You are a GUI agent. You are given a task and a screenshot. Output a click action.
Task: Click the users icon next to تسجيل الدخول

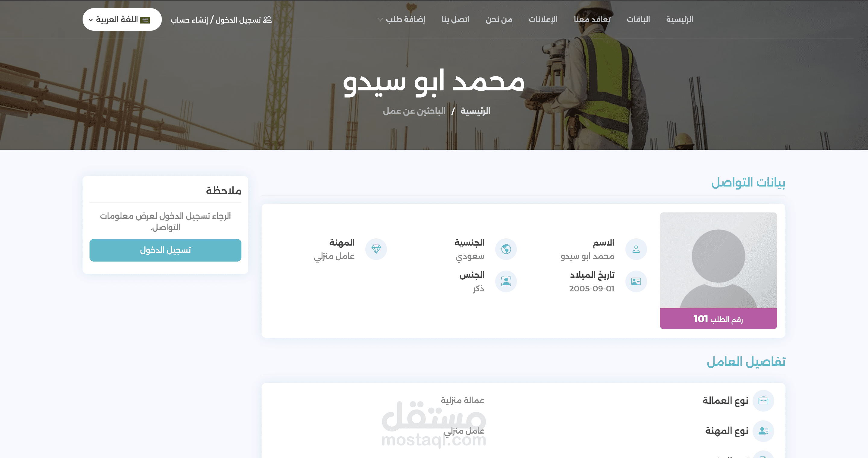(267, 20)
